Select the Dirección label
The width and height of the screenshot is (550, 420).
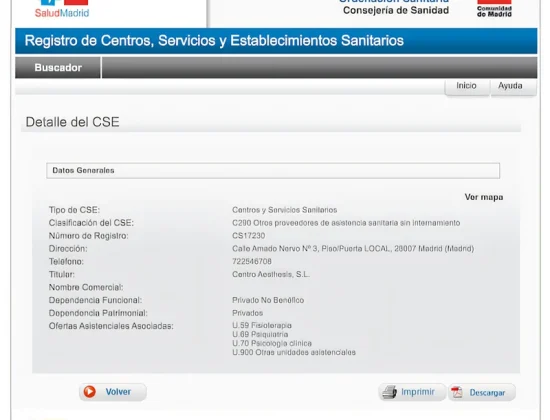click(68, 249)
